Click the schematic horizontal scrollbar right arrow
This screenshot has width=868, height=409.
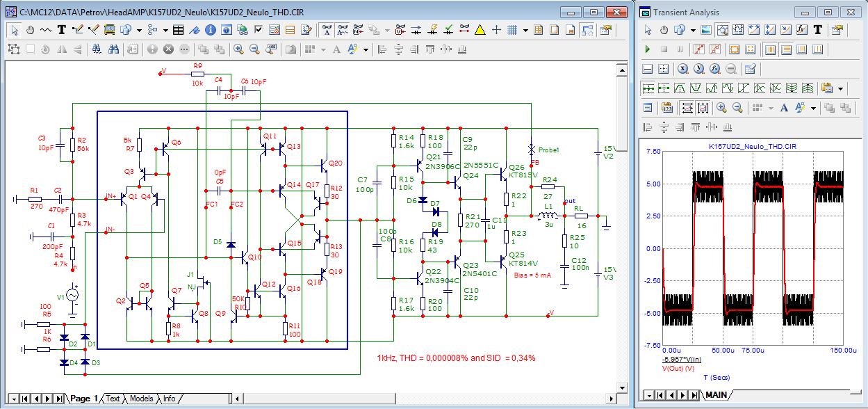(x=611, y=399)
